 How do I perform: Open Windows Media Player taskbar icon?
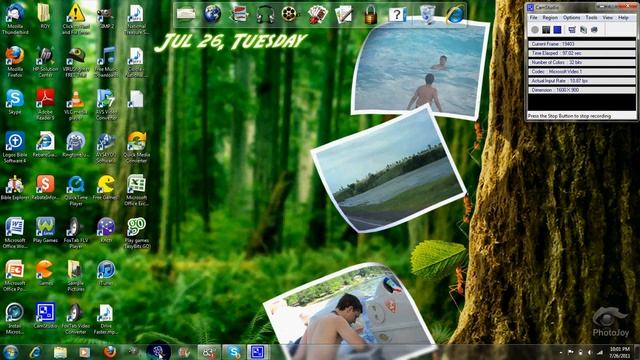84,352
